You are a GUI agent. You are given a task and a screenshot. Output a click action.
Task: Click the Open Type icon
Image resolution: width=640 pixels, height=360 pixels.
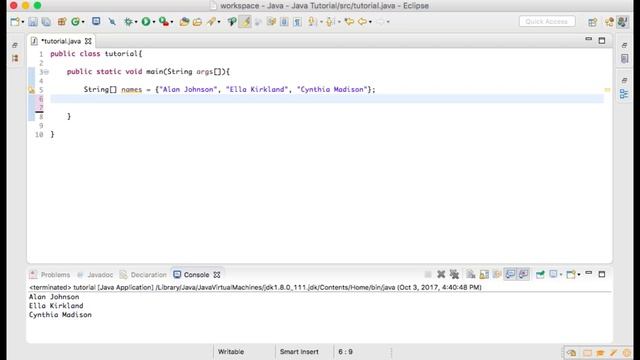(184, 22)
